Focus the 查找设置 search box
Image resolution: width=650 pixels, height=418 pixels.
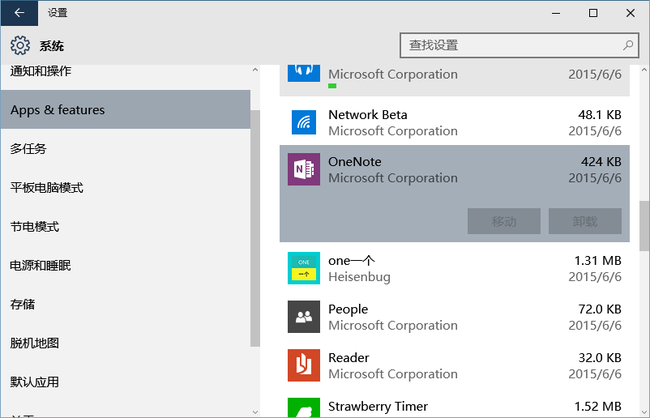519,45
